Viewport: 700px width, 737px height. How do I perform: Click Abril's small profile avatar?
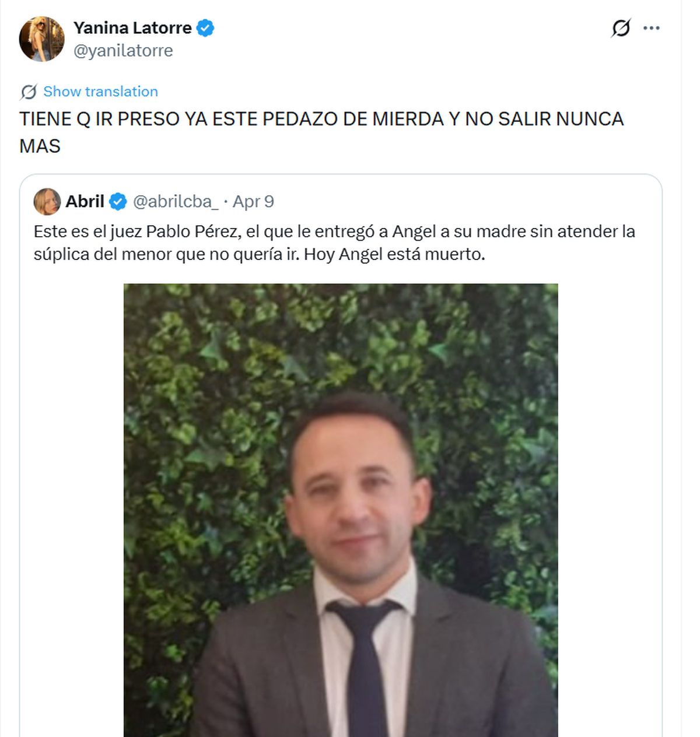tap(47, 202)
